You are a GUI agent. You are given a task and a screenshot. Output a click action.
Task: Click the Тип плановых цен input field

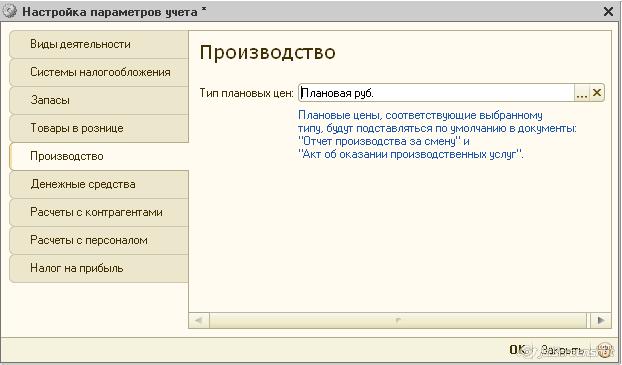click(436, 93)
